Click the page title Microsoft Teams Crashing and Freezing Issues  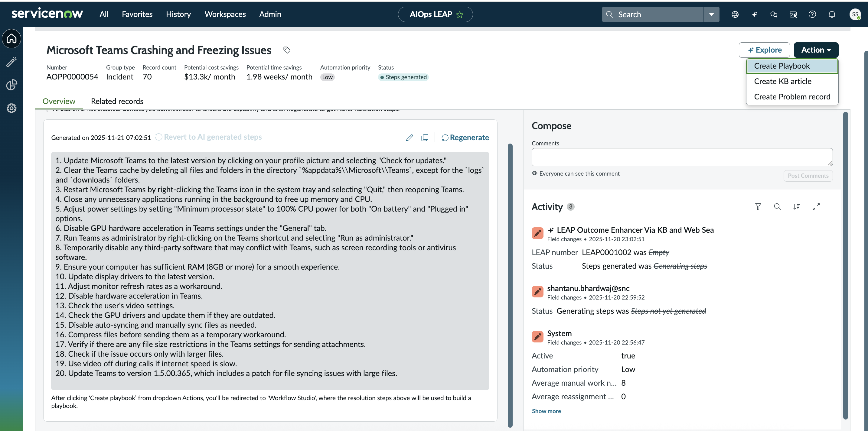(159, 50)
